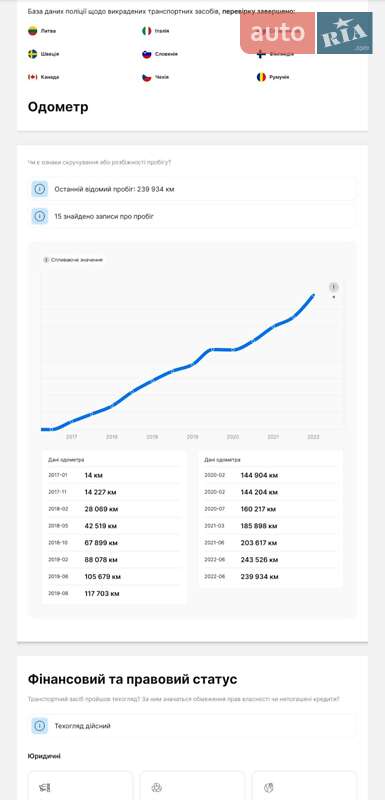Click info icon beside 15 mileage records
385x800 pixels.
40,216
